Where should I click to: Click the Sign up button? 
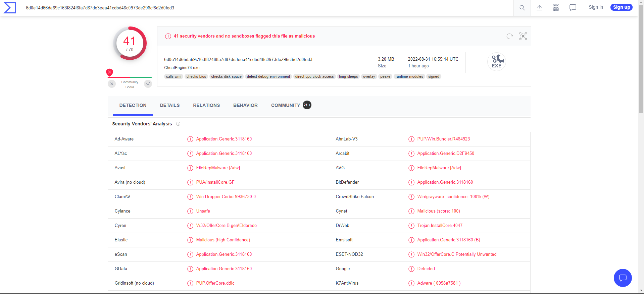click(622, 7)
